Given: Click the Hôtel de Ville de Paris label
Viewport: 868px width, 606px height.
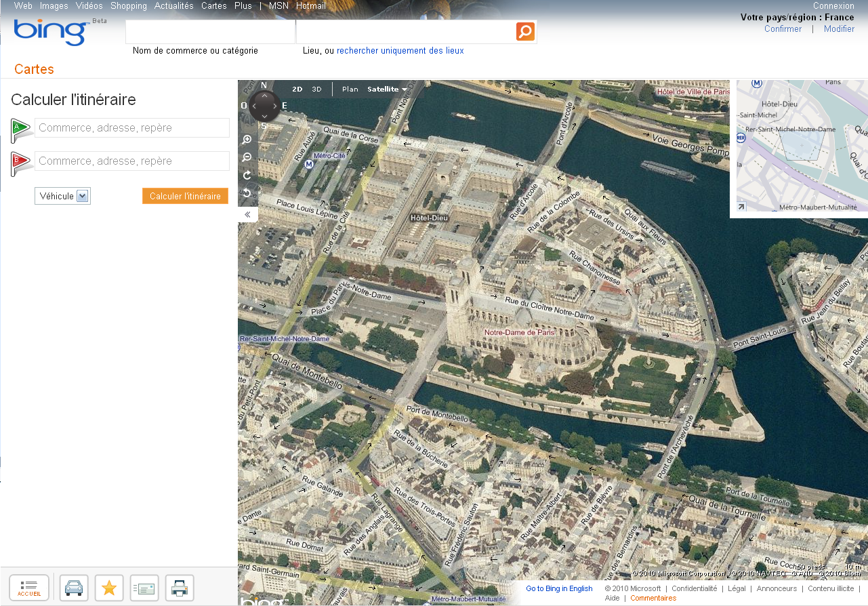Looking at the screenshot, I should click(693, 92).
